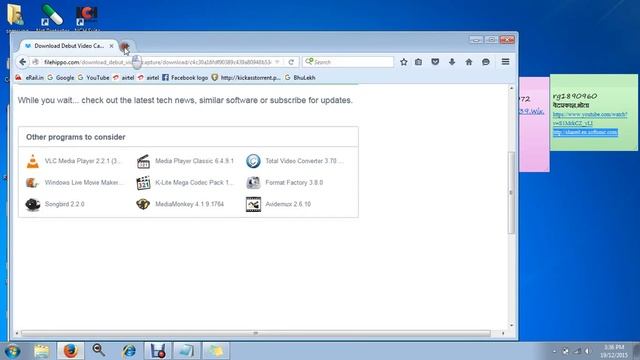Open the Format Factory 3.8.0 link
640x360 pixels.
point(294,182)
